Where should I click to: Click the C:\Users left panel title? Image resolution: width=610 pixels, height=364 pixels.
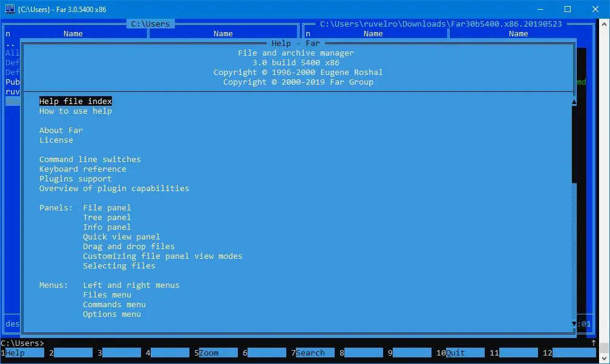(x=151, y=24)
